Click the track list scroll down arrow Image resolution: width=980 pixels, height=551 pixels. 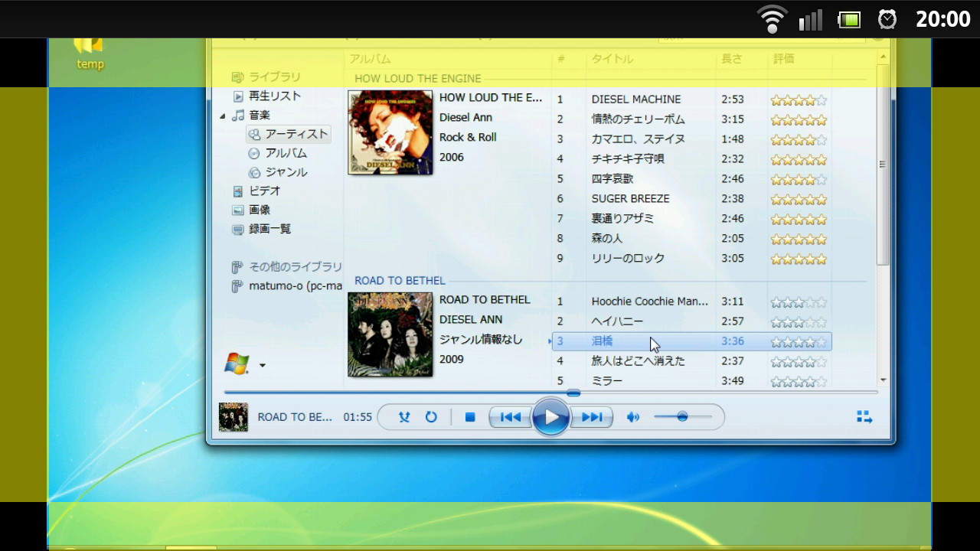883,380
